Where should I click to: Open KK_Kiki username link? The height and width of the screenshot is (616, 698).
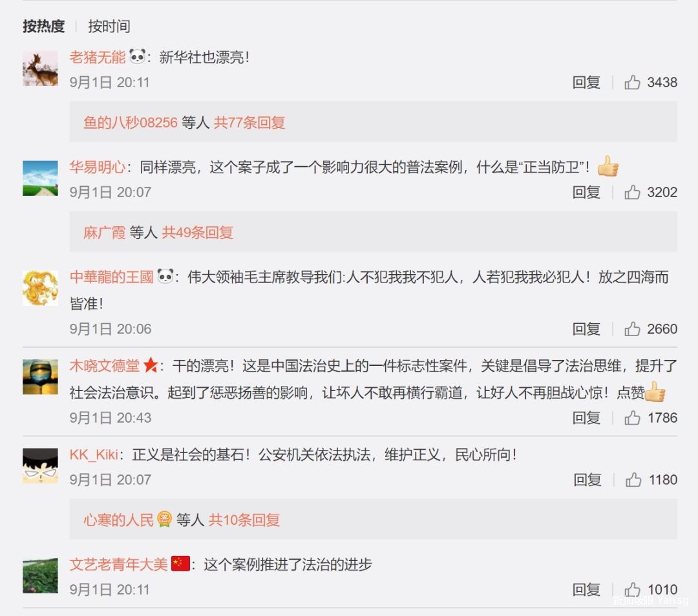(x=94, y=455)
